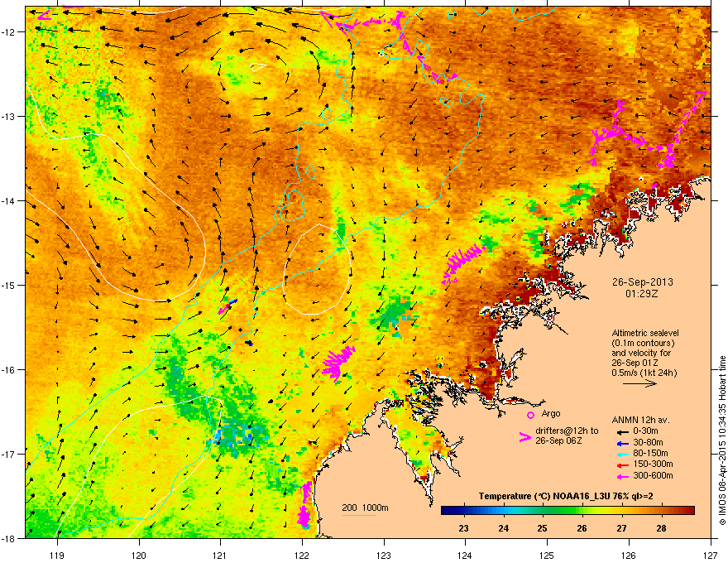Viewport: 728px width, 563px height.
Task: Click the longitude axis label '127'
Action: click(711, 555)
